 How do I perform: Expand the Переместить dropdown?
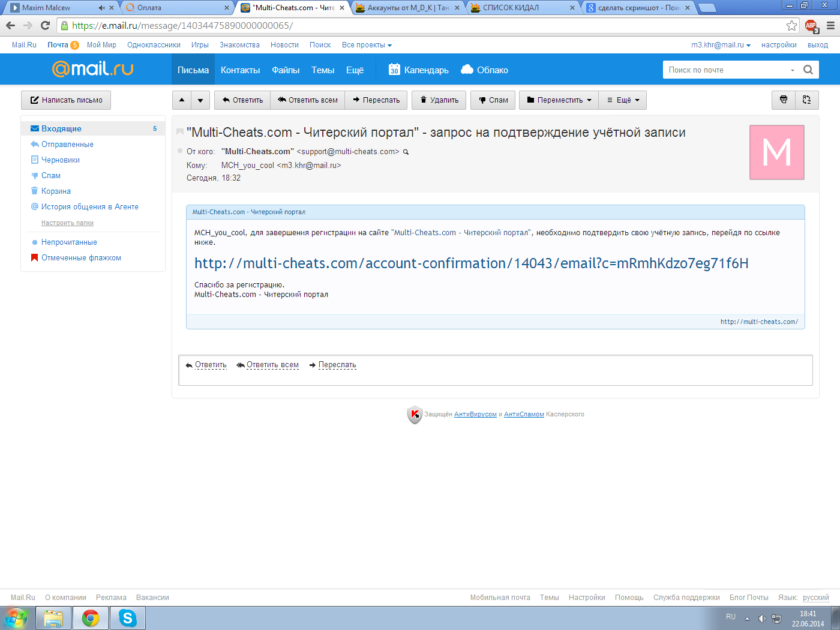(559, 100)
